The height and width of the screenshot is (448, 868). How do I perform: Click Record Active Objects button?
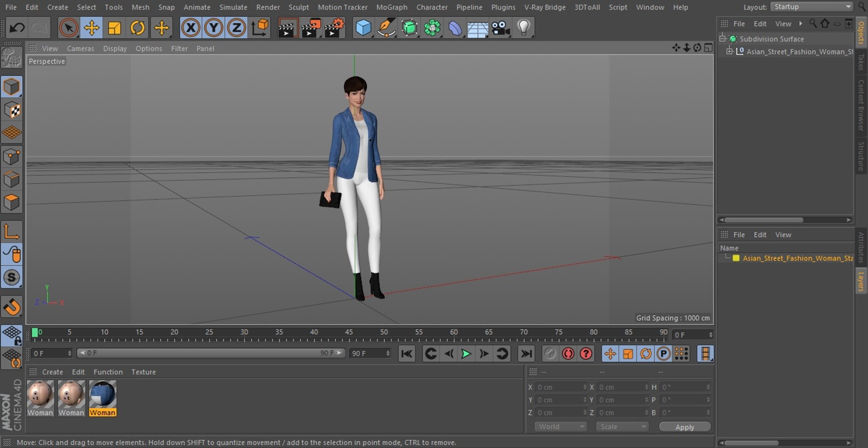click(550, 354)
